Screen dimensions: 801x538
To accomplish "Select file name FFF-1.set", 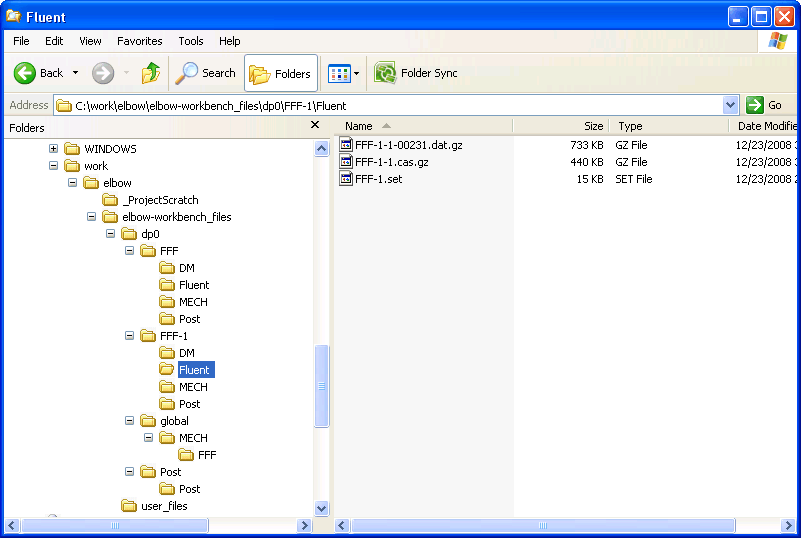I will pos(379,179).
